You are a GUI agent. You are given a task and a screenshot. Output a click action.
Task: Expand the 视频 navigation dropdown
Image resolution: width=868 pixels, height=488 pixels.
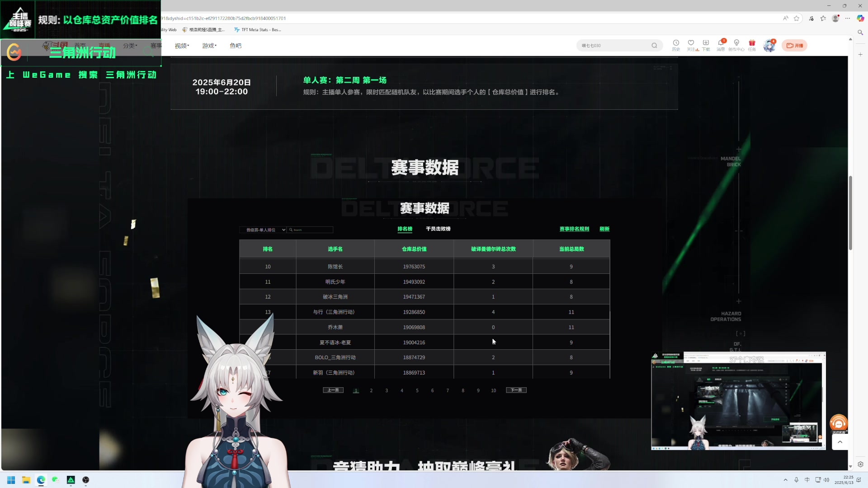coord(182,46)
